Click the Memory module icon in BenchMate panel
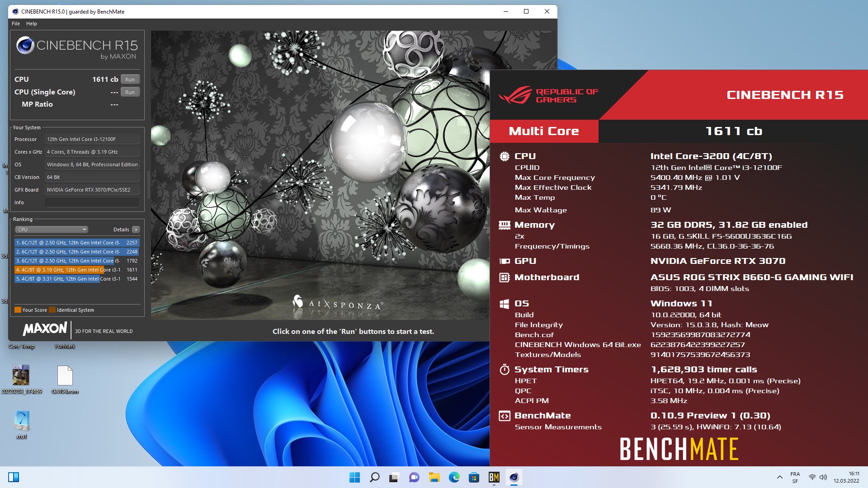868x488 pixels. point(505,225)
